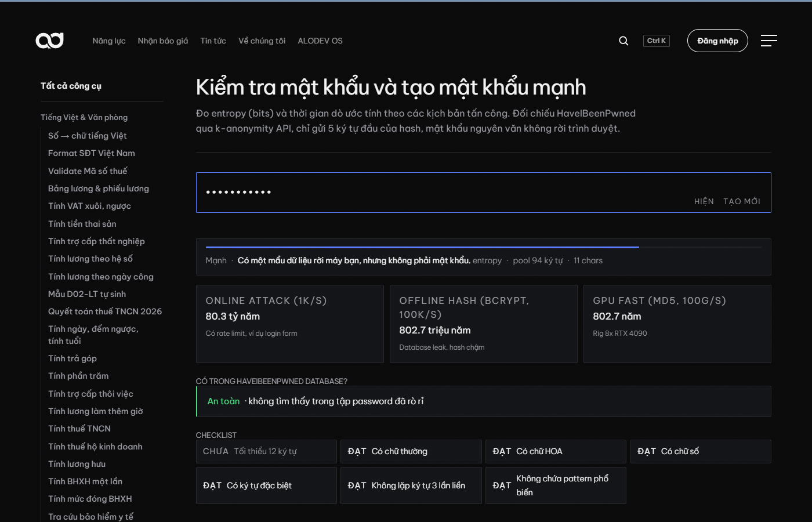Open Validate Mã số thuế tool
Screen dimensions: 812x522
[88, 171]
